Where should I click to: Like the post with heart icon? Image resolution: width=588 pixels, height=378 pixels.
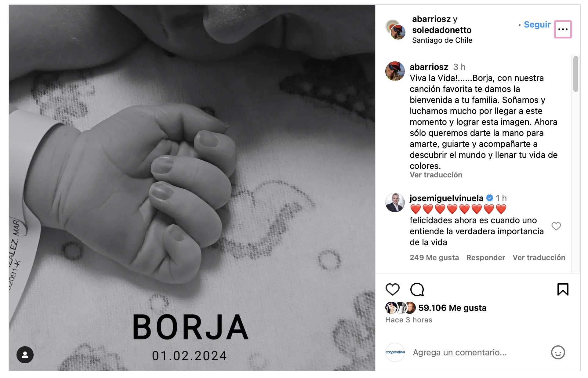coord(392,289)
